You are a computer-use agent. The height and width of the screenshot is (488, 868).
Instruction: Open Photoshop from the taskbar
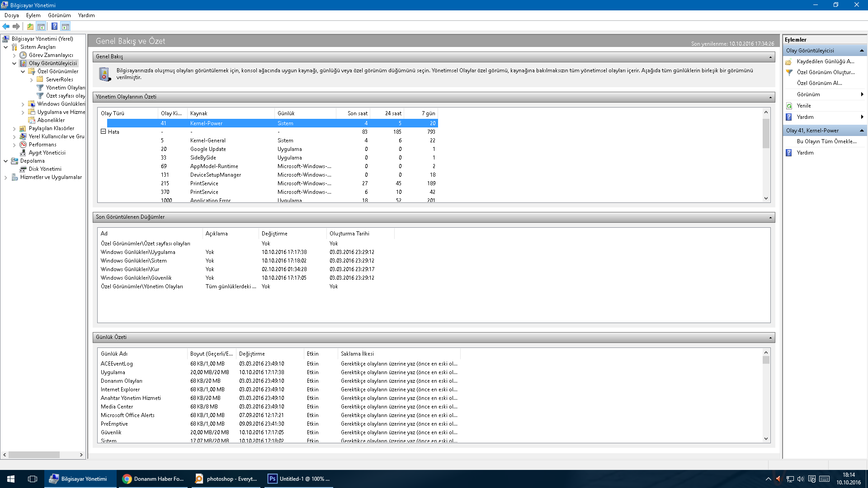[299, 479]
